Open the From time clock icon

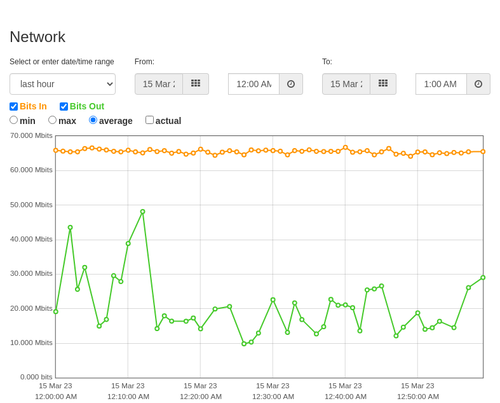tap(291, 84)
